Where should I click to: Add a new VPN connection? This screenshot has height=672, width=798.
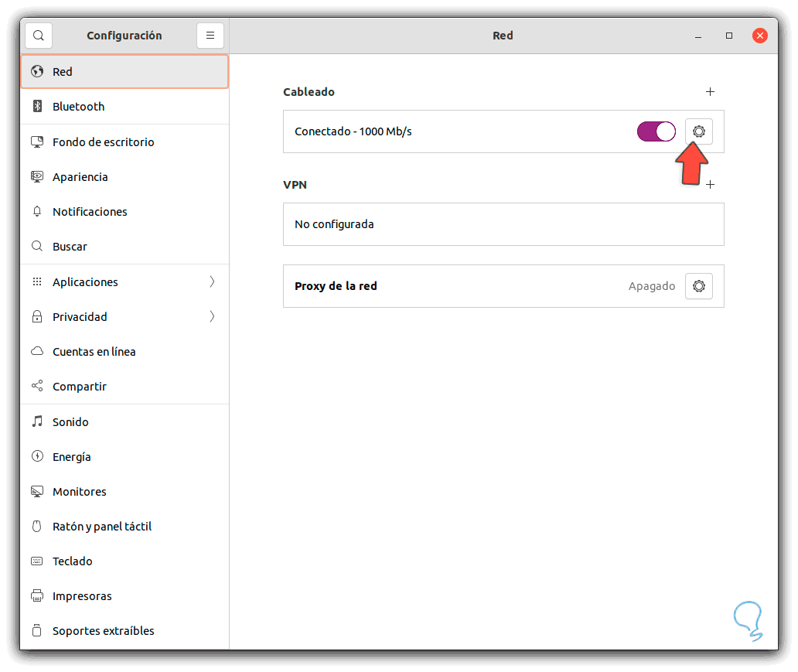coord(711,185)
